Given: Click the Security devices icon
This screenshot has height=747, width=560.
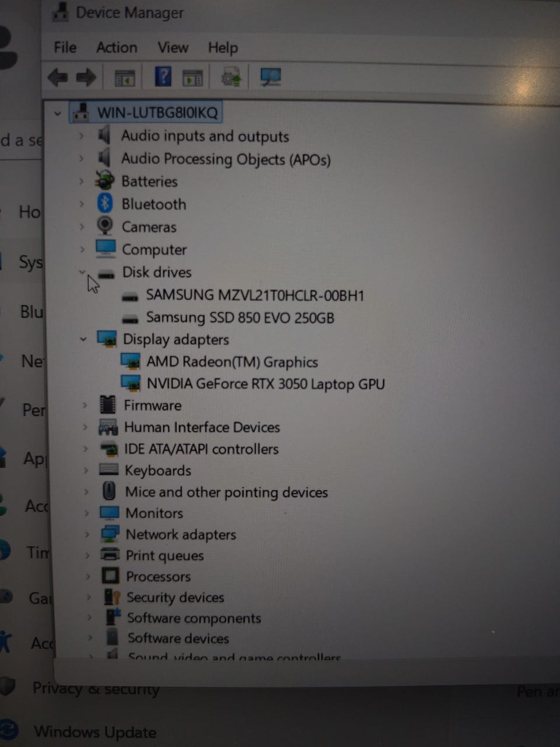Looking at the screenshot, I should [x=111, y=597].
